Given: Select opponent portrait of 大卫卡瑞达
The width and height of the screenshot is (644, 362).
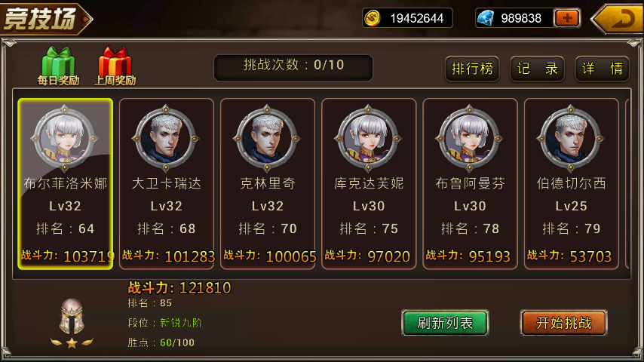Looking at the screenshot, I should [x=166, y=139].
